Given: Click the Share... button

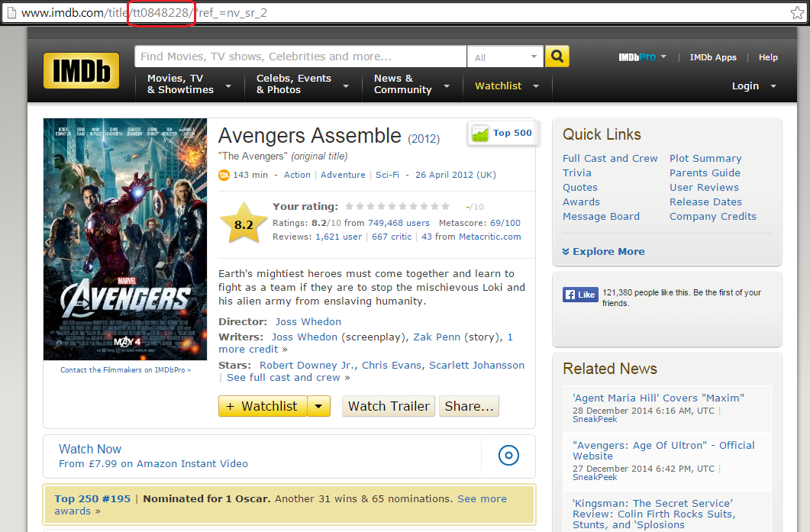Looking at the screenshot, I should click(x=469, y=407).
